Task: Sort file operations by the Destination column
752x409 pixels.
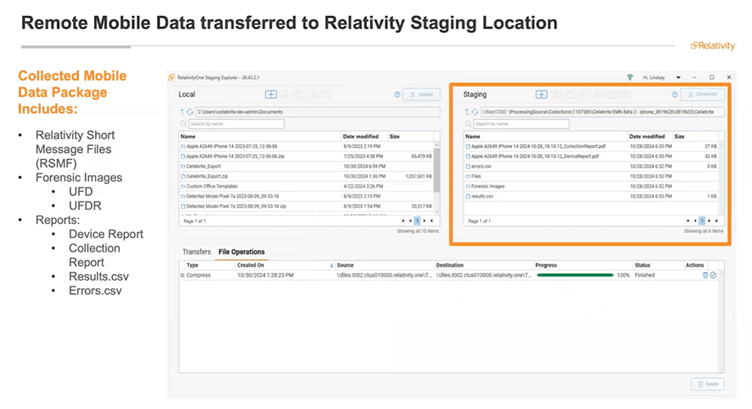Action: [x=484, y=265]
